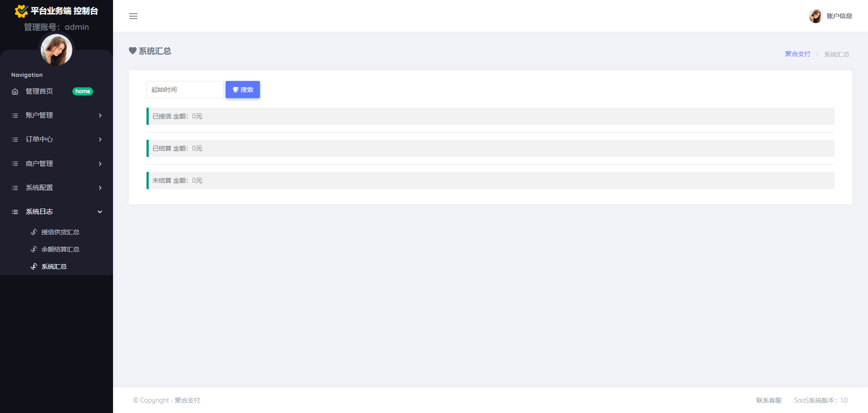Click the list icon beside 订单中心
The image size is (868, 413).
15,139
